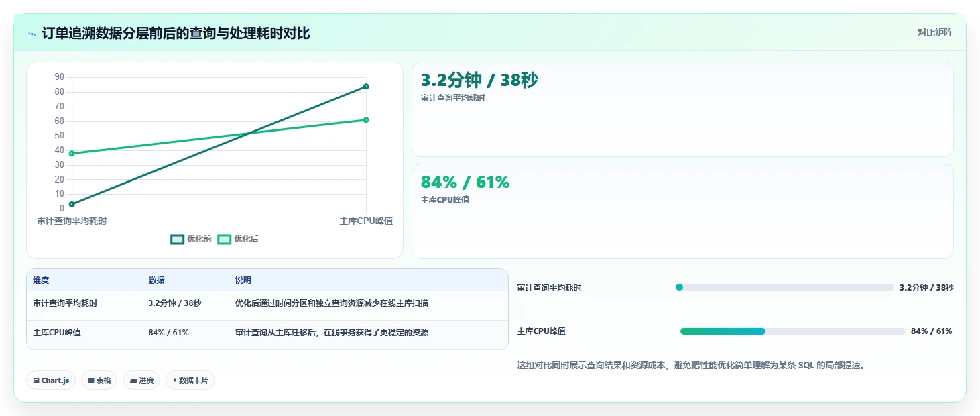
Task: Click the 优化后 data point at 审计查询平均耗时
Action: tap(72, 153)
